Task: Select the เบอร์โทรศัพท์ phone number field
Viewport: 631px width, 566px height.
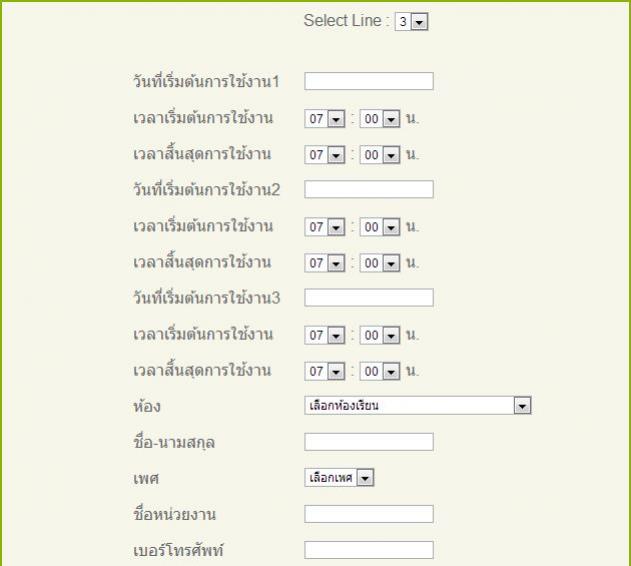Action: pyautogui.click(x=368, y=550)
